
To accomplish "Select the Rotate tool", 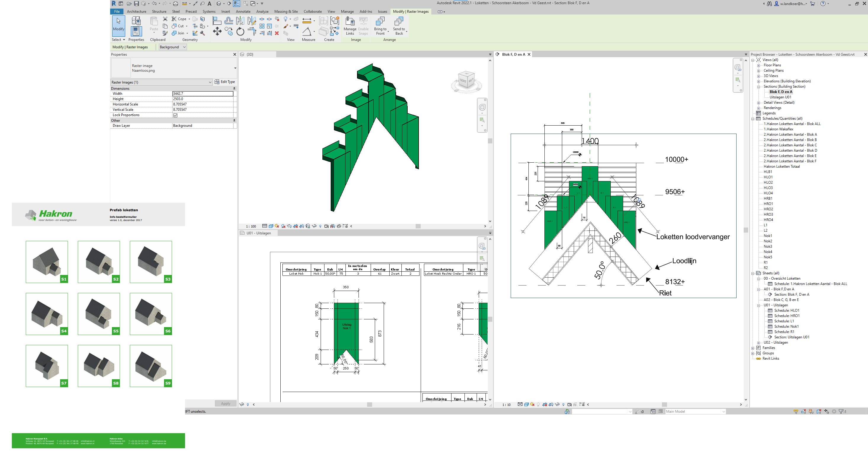I will (240, 32).
